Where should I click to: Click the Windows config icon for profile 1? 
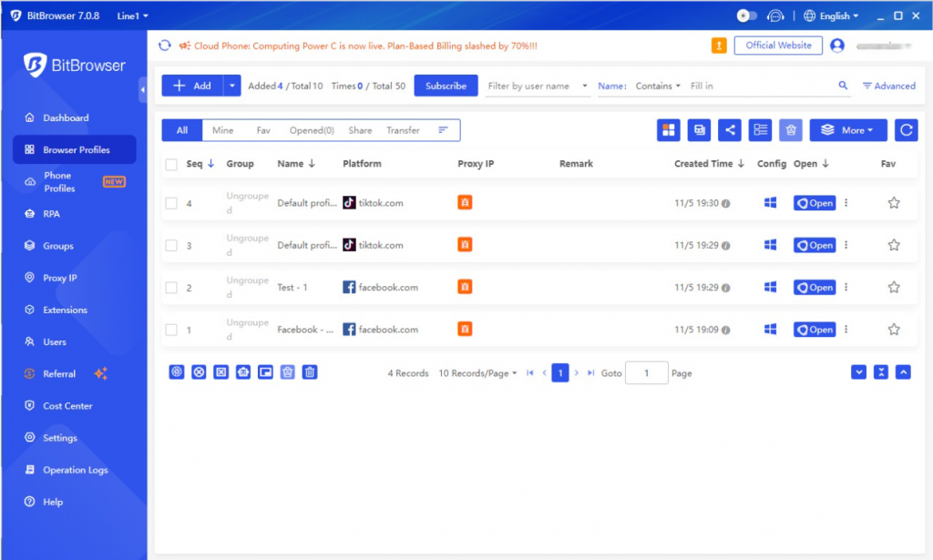(770, 330)
